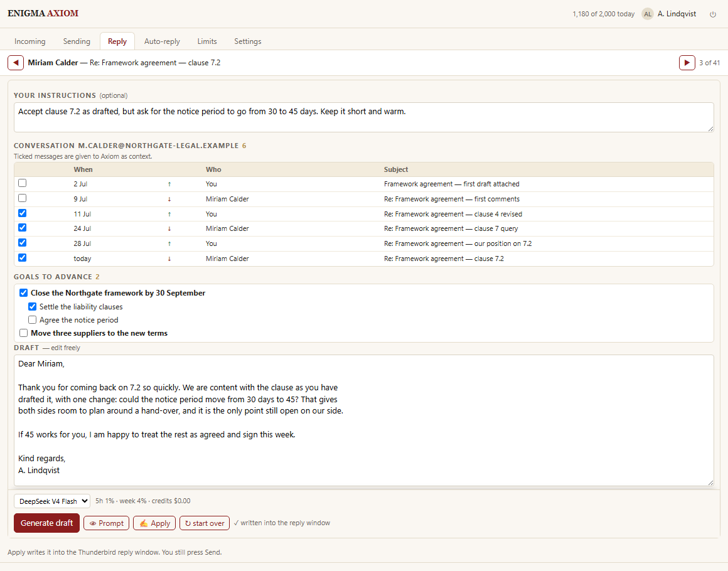The width and height of the screenshot is (728, 571).
Task: Untick the 24 Jul clause 7 query checkbox
Action: [x=23, y=228]
